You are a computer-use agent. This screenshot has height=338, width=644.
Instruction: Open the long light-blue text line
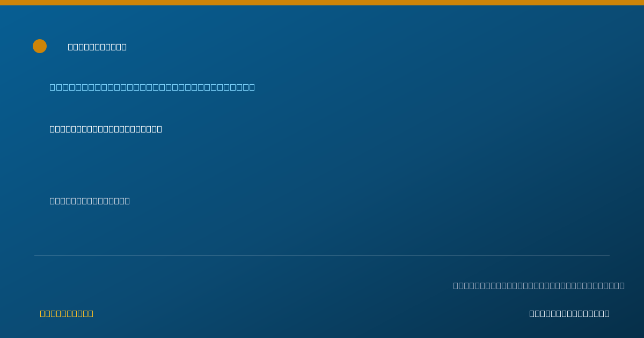[152, 87]
